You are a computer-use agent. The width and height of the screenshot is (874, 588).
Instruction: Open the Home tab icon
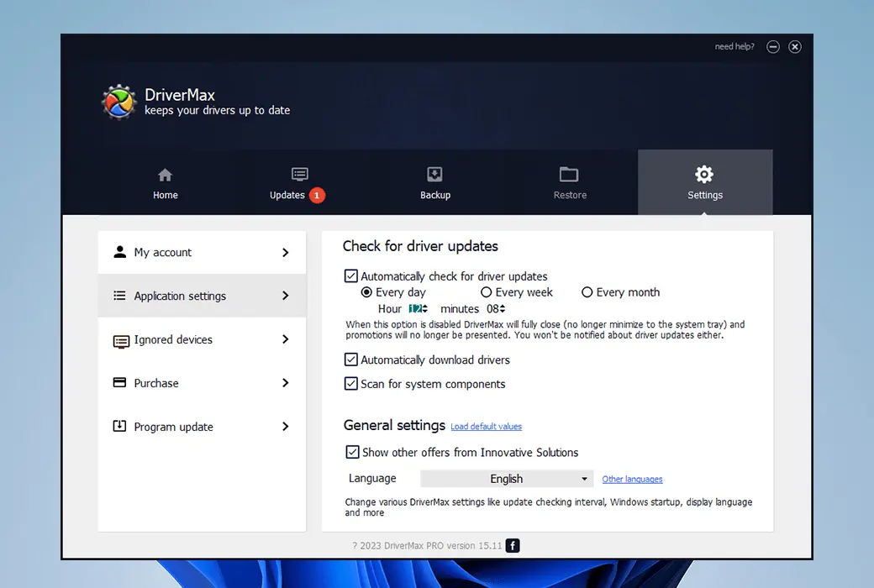pos(165,175)
